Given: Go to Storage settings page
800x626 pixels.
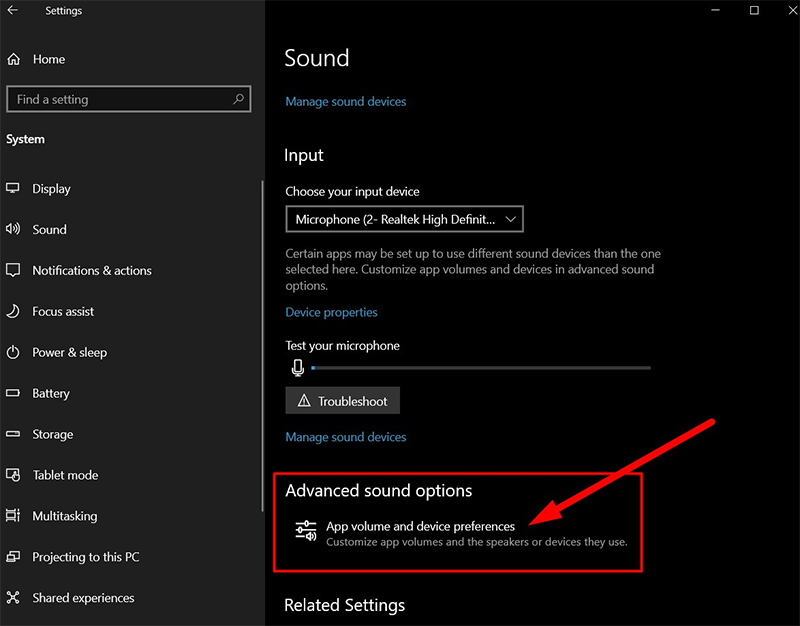Looking at the screenshot, I should [52, 434].
